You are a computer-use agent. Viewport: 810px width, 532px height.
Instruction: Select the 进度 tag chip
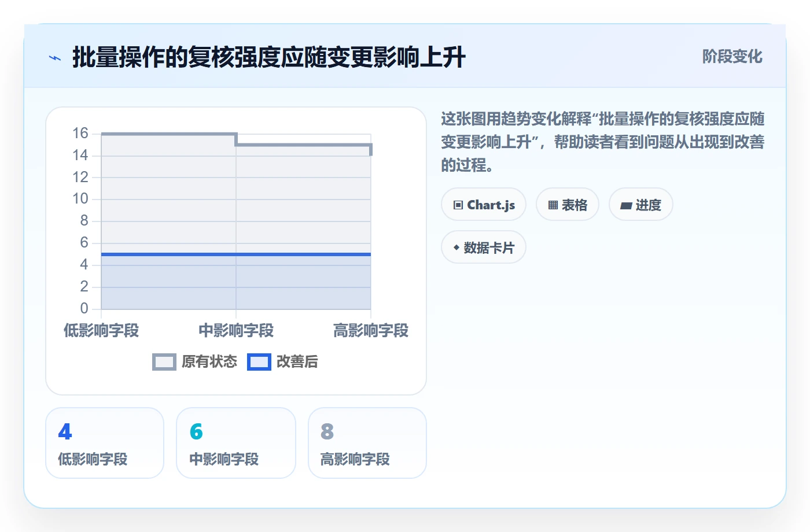point(640,205)
